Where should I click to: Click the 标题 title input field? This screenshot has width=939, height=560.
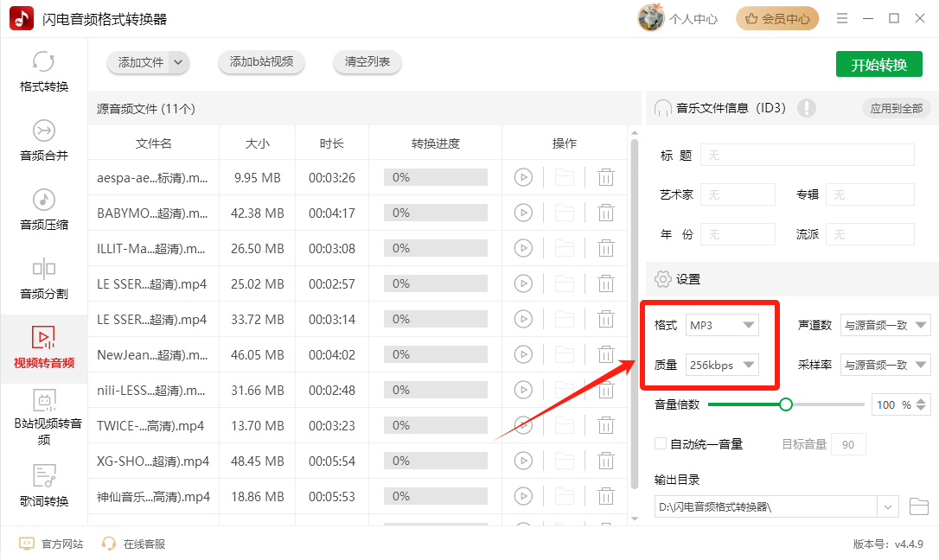click(808, 155)
